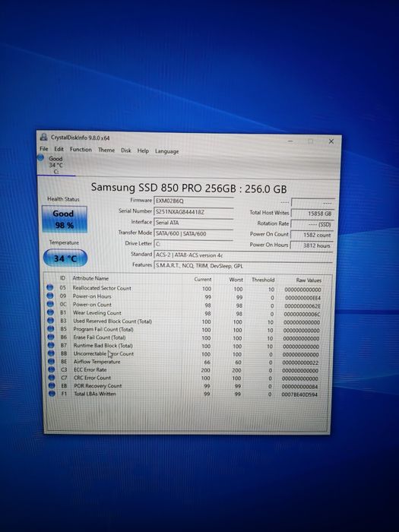Open the Disk menu
This screenshot has height=532, width=399.
click(x=126, y=150)
